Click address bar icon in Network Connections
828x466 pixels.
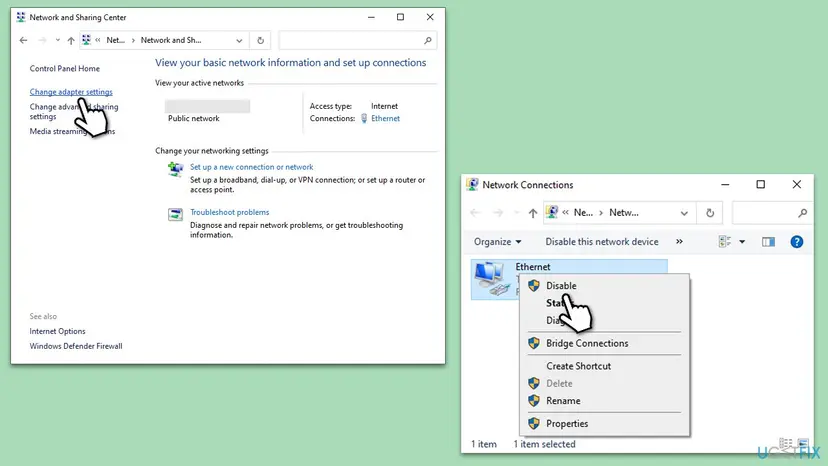click(552, 212)
